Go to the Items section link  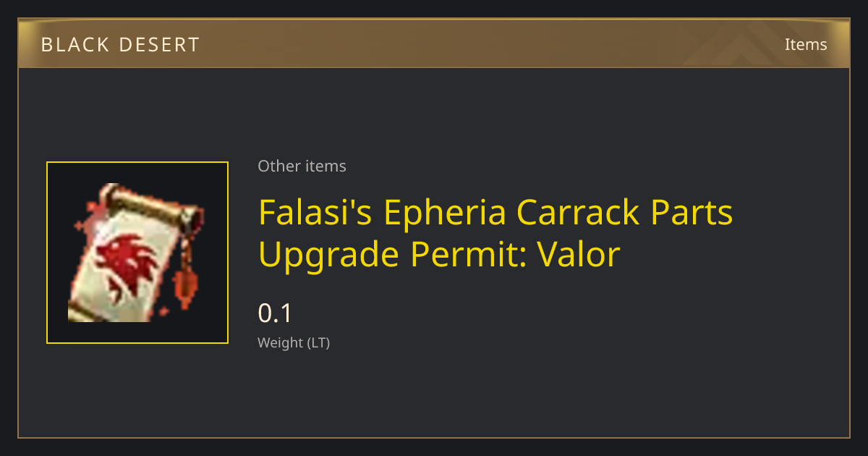tap(806, 45)
